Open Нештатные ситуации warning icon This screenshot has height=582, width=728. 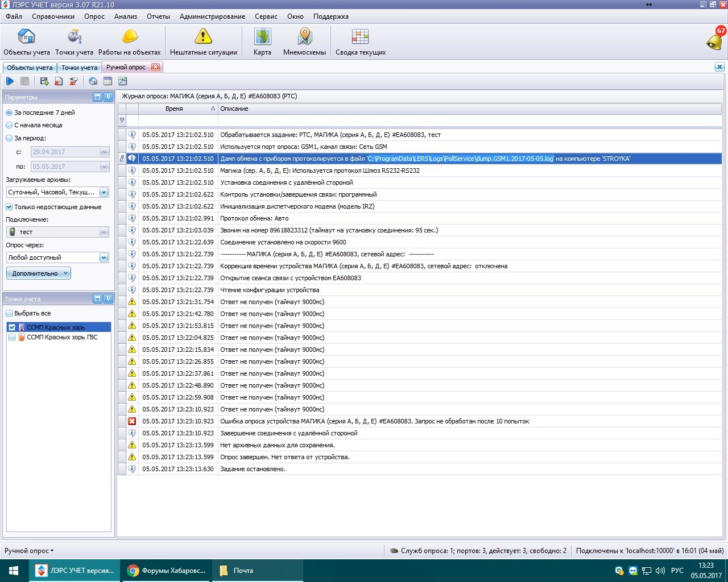(203, 42)
